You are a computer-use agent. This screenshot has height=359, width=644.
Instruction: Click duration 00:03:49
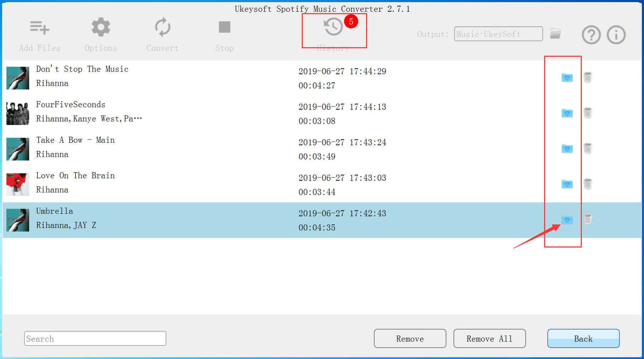pyautogui.click(x=317, y=156)
